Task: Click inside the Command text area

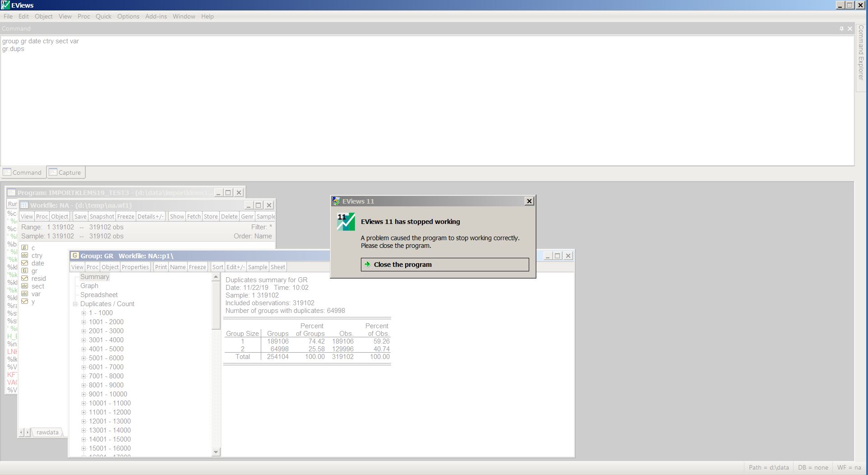Action: point(427,100)
